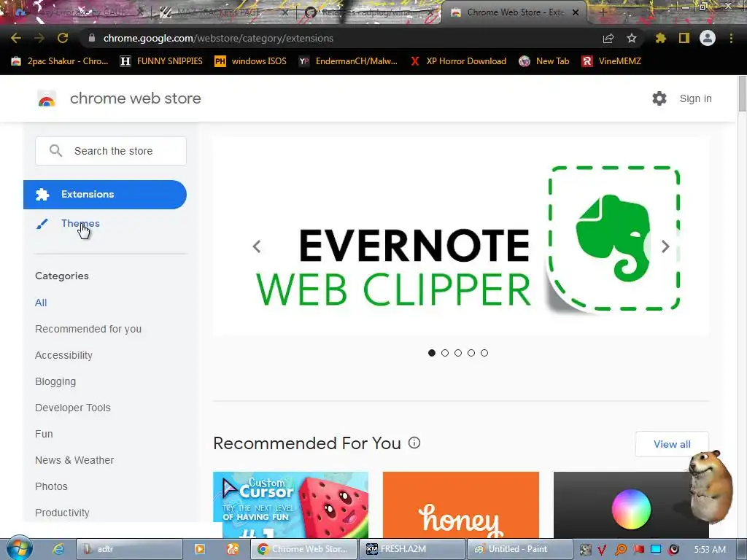This screenshot has width=747, height=560.
Task: Open the Evernote Web Clipper banner
Action: pos(461,237)
